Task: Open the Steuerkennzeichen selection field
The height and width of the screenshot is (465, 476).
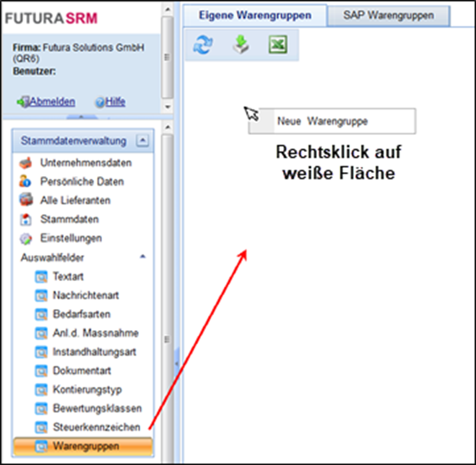Action: tap(96, 427)
